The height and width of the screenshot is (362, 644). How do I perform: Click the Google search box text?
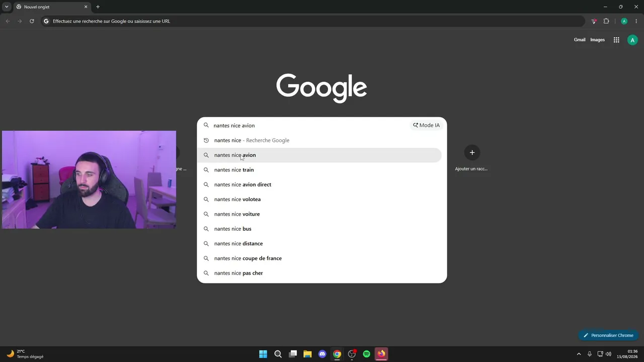234,126
